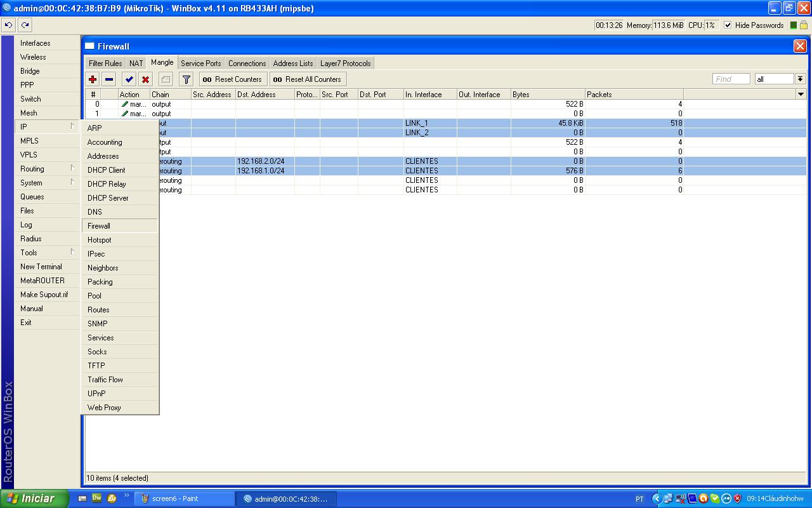Image resolution: width=812 pixels, height=508 pixels.
Task: Click the mark action icon in rule 1
Action: (x=125, y=114)
